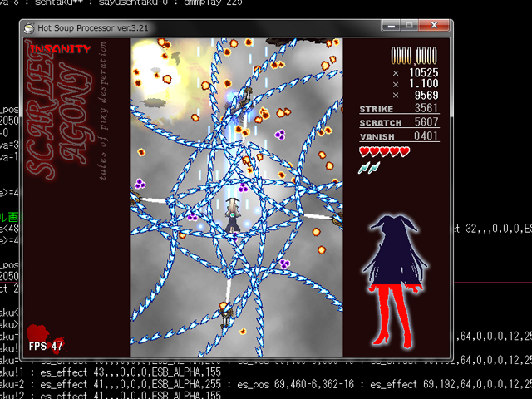Viewport: 532px width, 399px height.
Task: Click the value 9569
Action: tap(426, 96)
